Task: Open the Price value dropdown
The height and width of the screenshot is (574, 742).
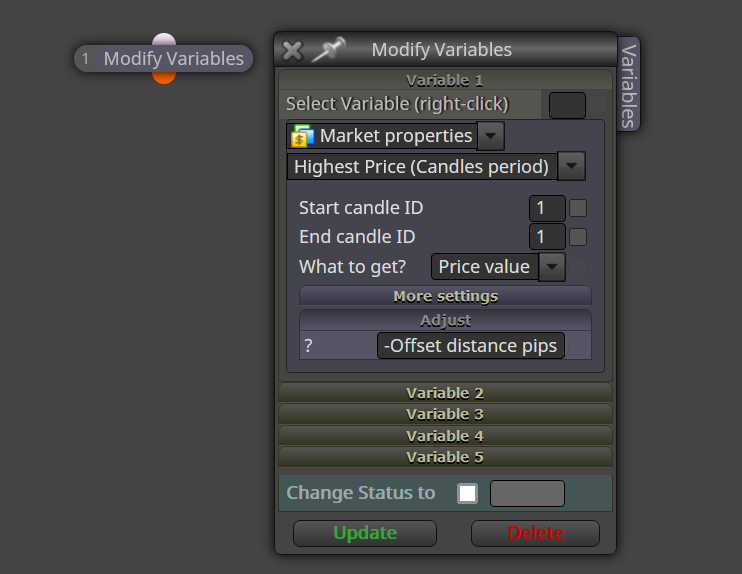Action: 552,267
